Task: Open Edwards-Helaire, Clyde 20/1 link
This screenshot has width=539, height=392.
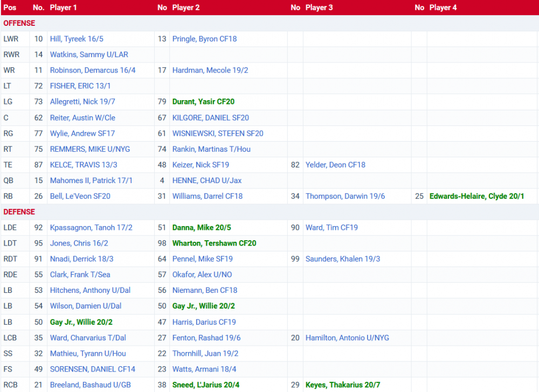Action: tap(477, 197)
